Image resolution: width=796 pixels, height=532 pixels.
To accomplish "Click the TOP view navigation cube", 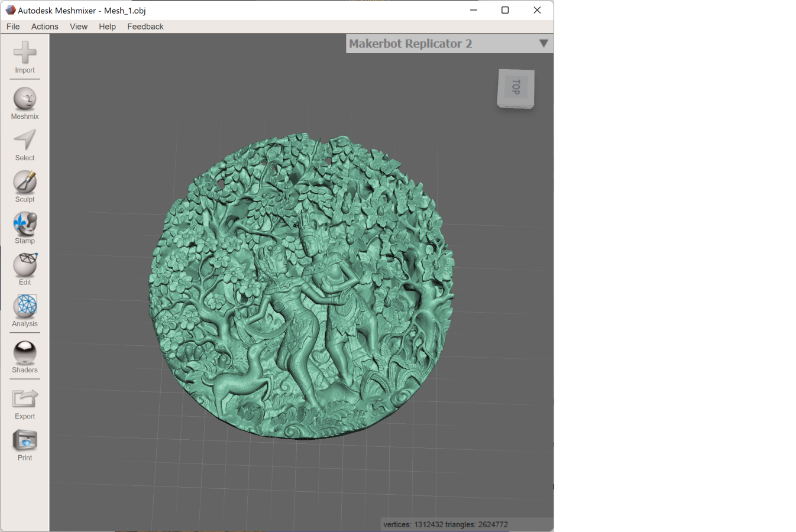I will (516, 88).
